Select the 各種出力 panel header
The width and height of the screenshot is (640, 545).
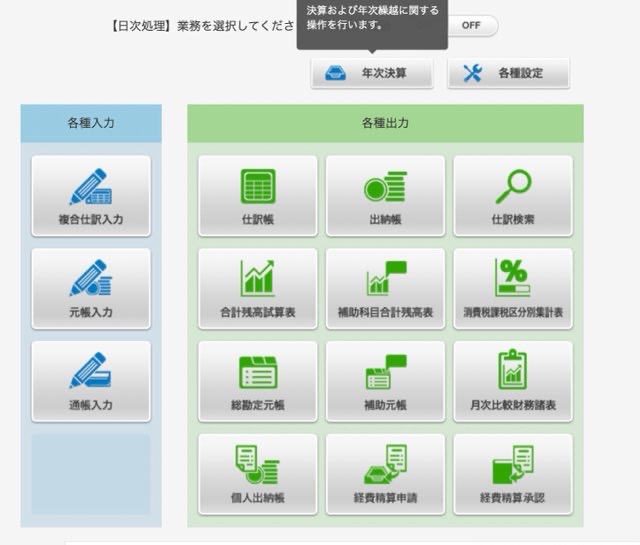click(385, 123)
